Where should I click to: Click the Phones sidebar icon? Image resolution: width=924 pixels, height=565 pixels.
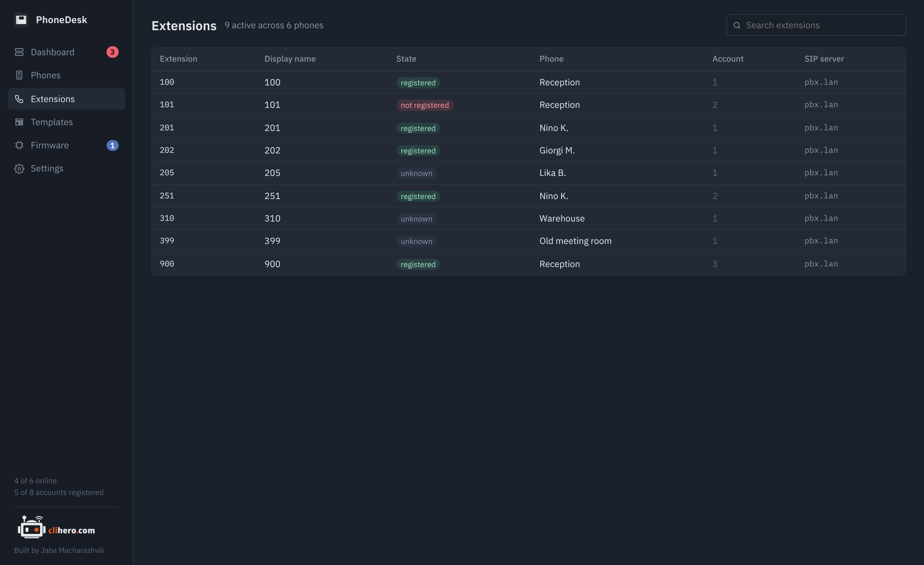[x=19, y=75]
